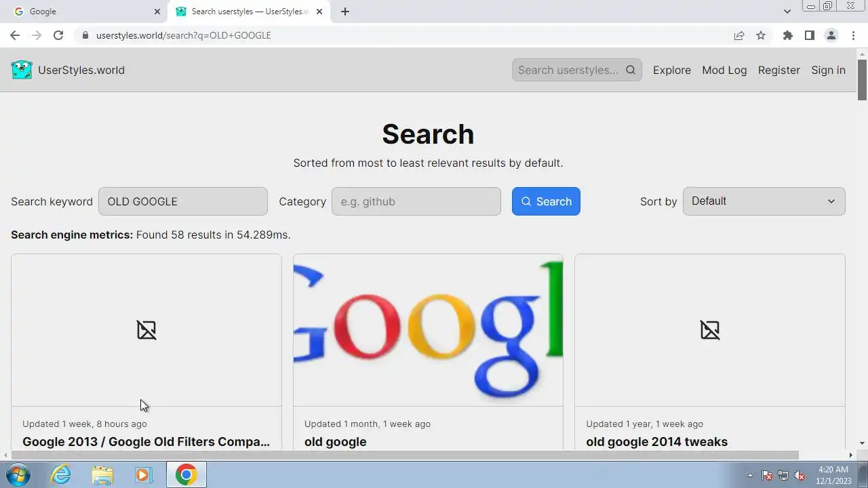
Task: Click the UserStyles.world mascot logo
Action: (22, 70)
